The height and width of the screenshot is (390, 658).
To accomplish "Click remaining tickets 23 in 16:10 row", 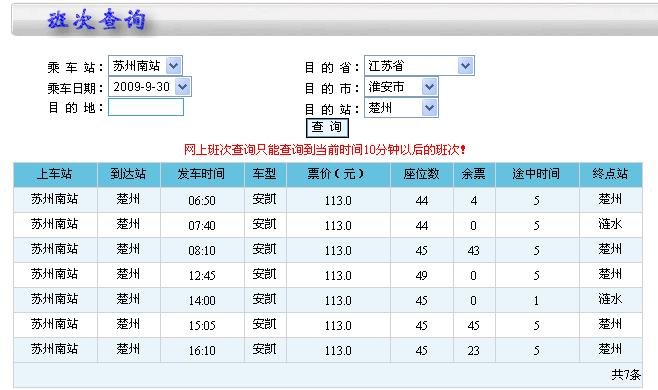I will tap(474, 351).
